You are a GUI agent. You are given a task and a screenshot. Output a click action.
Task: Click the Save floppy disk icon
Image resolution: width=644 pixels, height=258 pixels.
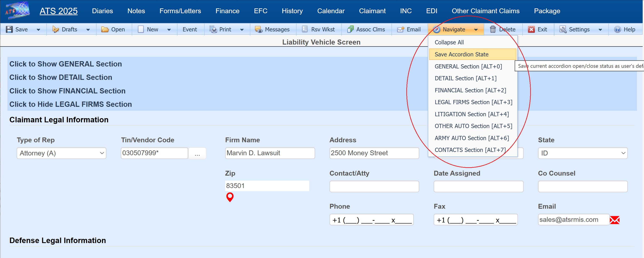(9, 29)
